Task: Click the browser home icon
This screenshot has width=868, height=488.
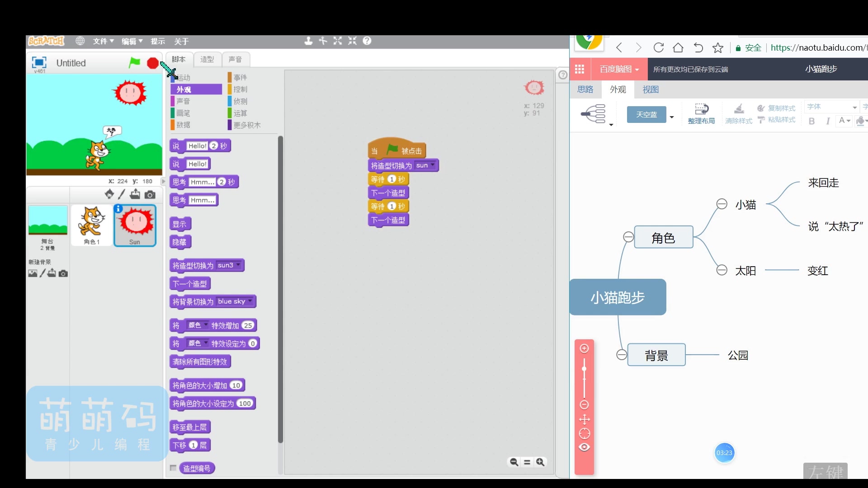Action: [678, 48]
